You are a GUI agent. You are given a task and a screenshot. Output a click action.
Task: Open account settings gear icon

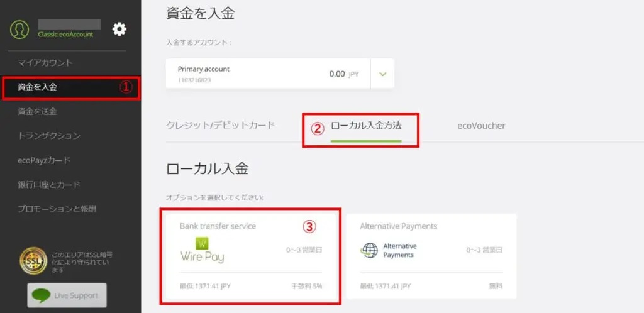click(119, 29)
